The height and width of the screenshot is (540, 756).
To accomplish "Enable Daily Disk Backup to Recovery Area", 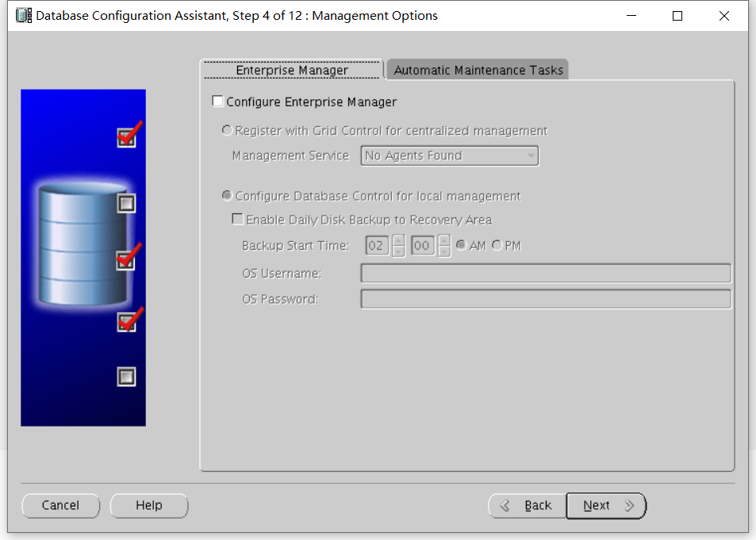I will coord(238,220).
